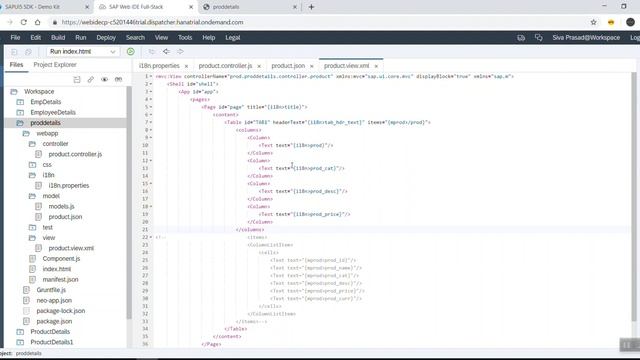
Task: Collapse the webapp folder
Action: pos(26,133)
